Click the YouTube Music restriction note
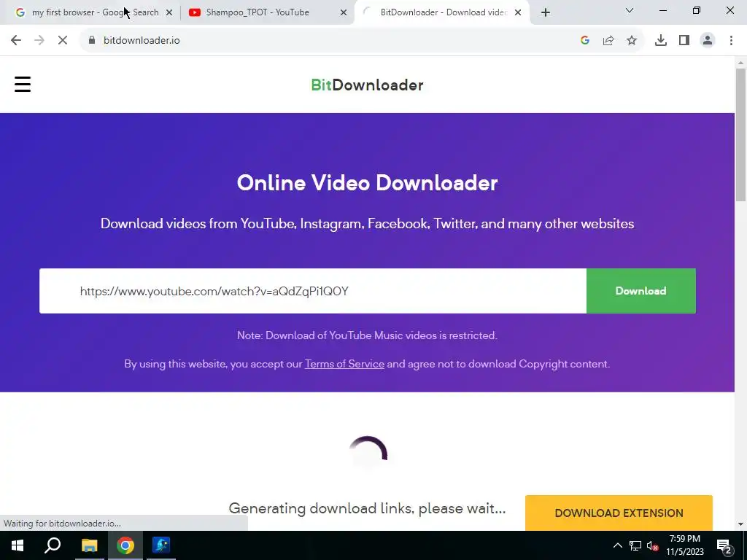Image resolution: width=747 pixels, height=560 pixels. point(367,335)
